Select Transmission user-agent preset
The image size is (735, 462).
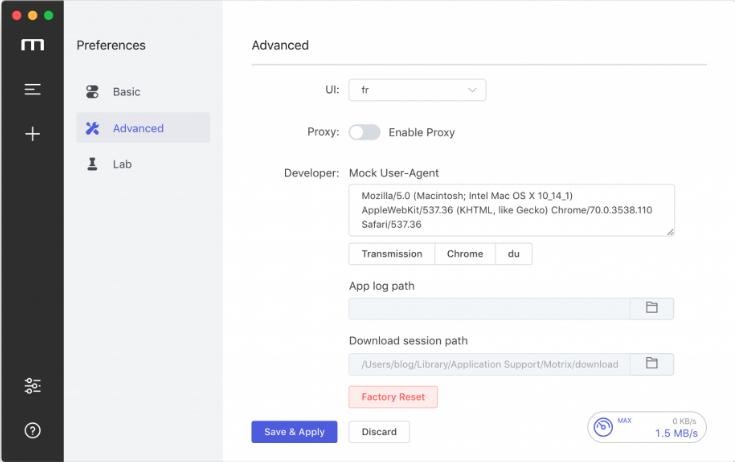pos(392,254)
